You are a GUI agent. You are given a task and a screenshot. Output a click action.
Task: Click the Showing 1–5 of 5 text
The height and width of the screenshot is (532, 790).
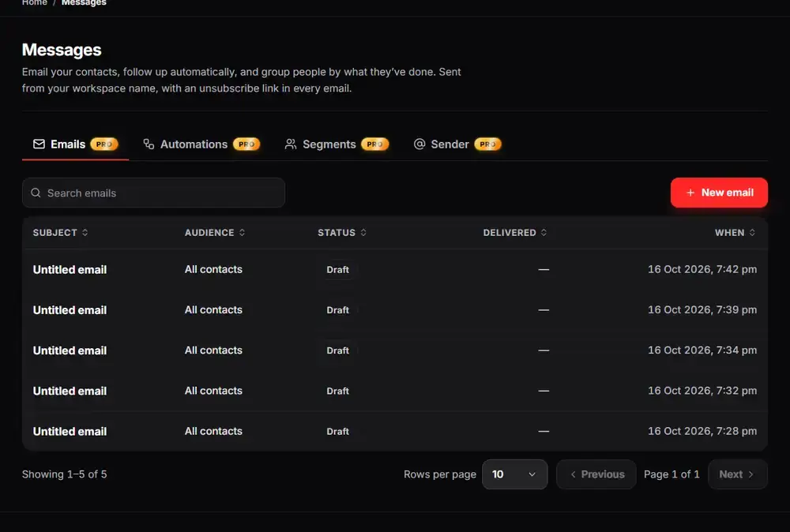[65, 474]
